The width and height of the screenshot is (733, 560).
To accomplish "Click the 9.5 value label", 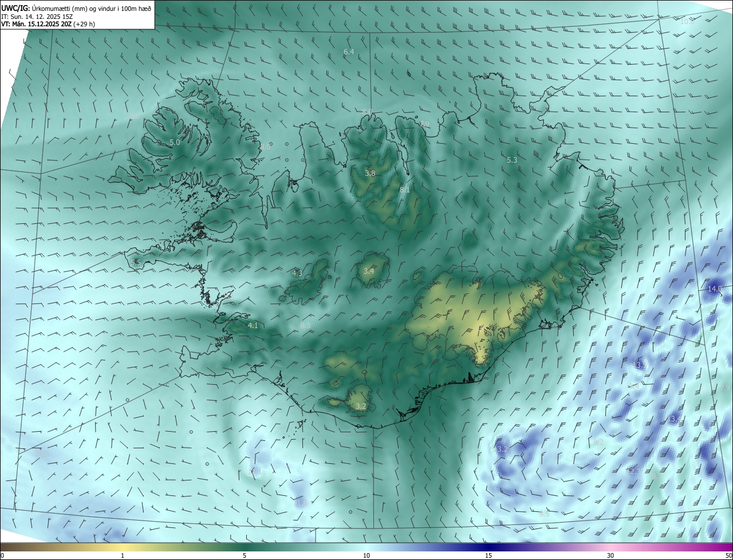I will pos(544,514).
